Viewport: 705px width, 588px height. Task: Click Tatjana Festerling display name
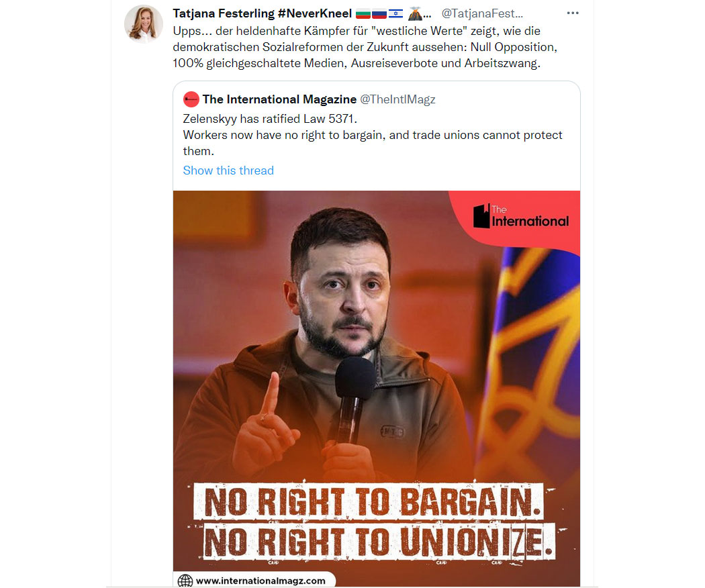click(224, 13)
